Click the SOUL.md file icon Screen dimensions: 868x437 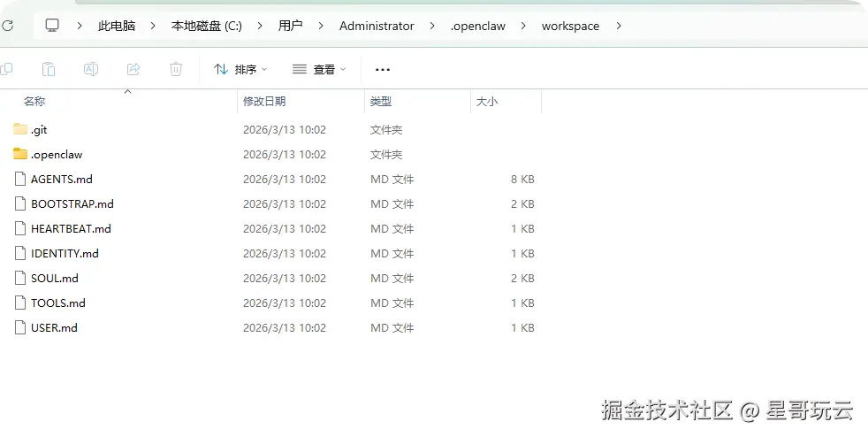click(20, 278)
